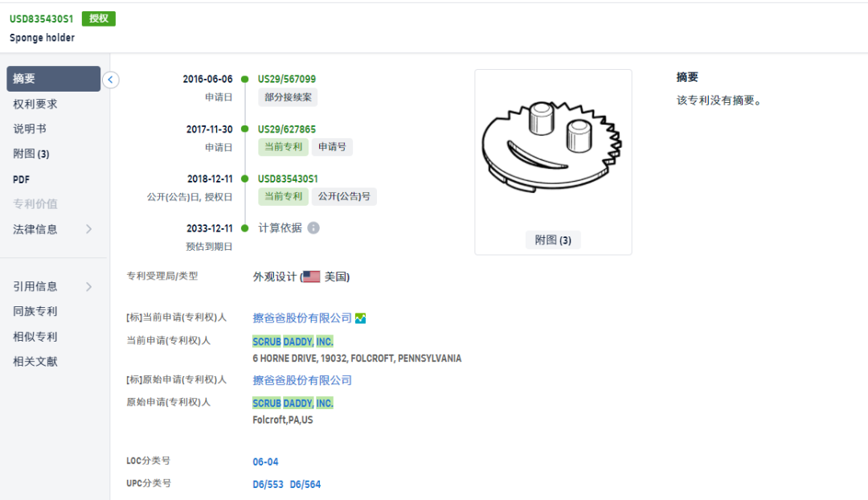Click the 公开(公告)号 tag
Screen dimensions: 868x500
[344, 197]
